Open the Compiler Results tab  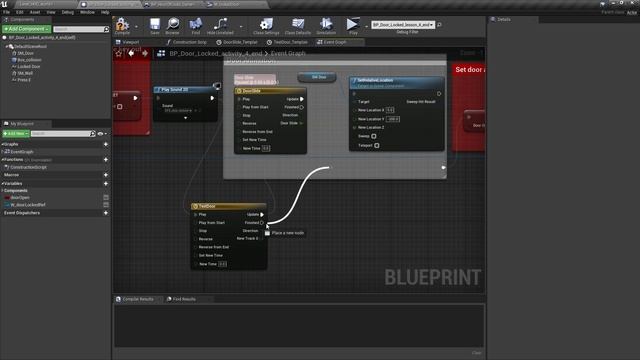click(x=135, y=299)
